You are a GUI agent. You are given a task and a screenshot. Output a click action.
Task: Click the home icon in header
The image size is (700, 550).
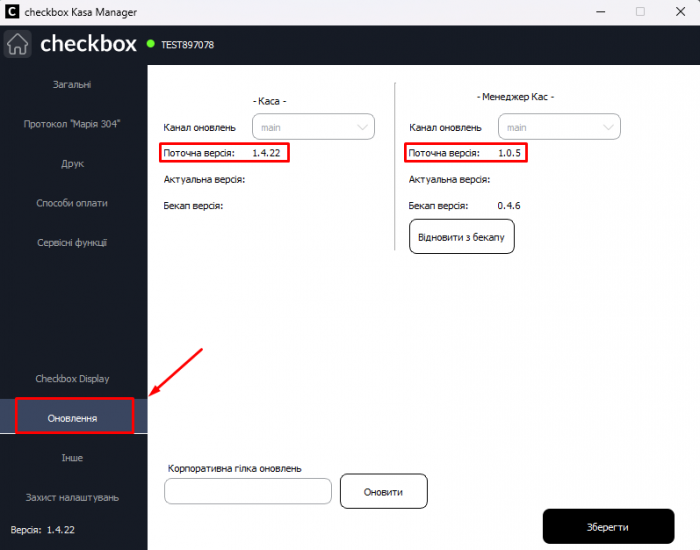click(x=18, y=45)
